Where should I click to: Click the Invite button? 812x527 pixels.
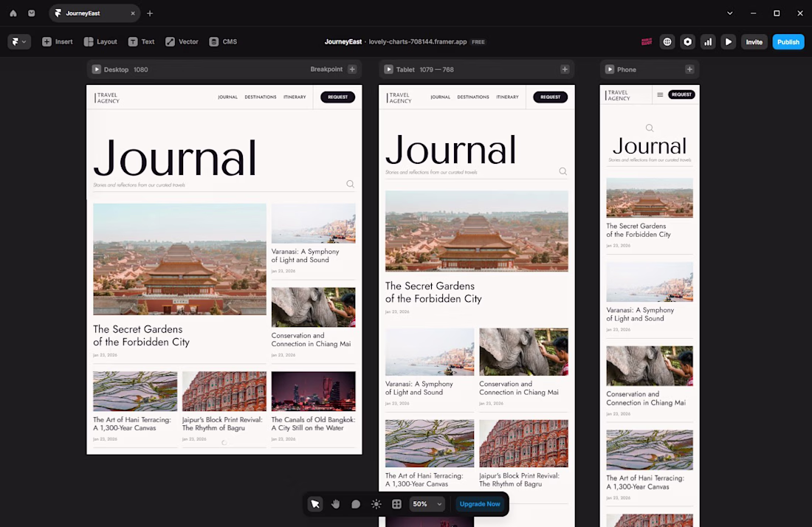tap(754, 42)
